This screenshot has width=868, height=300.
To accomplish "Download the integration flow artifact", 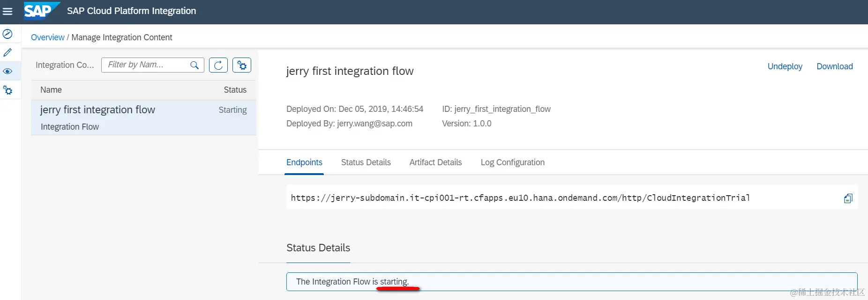I will click(834, 66).
